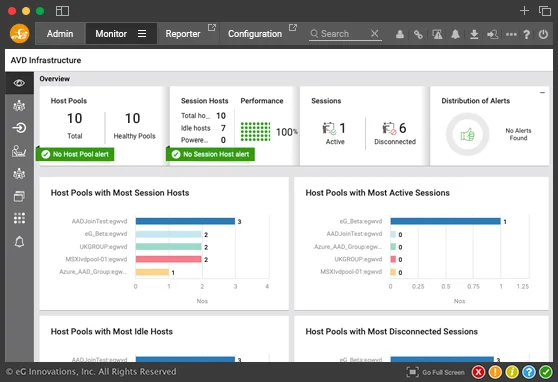Click the sign-in arrow user icon

point(493,34)
